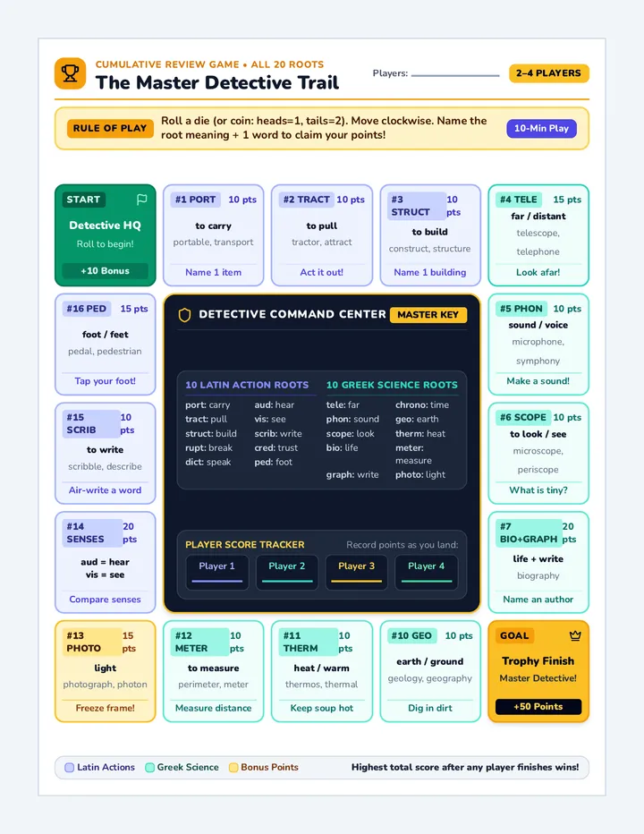Screen dimensions: 644x834
Task: Click the 'graph: write' entry
Action: coord(352,474)
